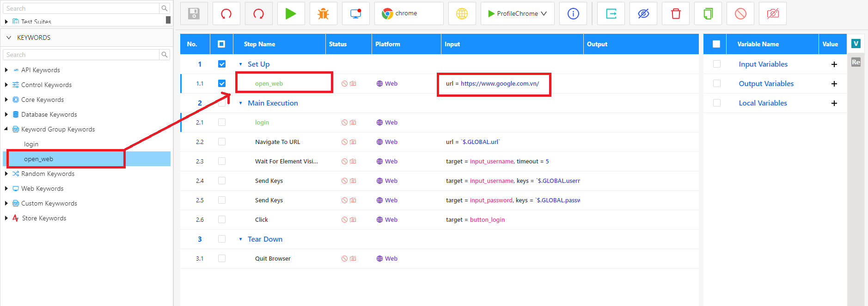
Task: Collapse the Tear Down section triangle
Action: point(240,239)
